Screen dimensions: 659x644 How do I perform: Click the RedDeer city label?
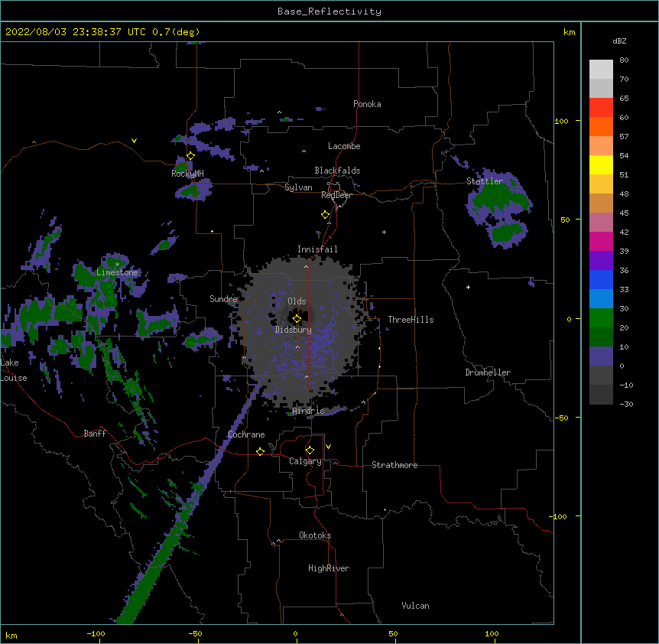coord(336,195)
